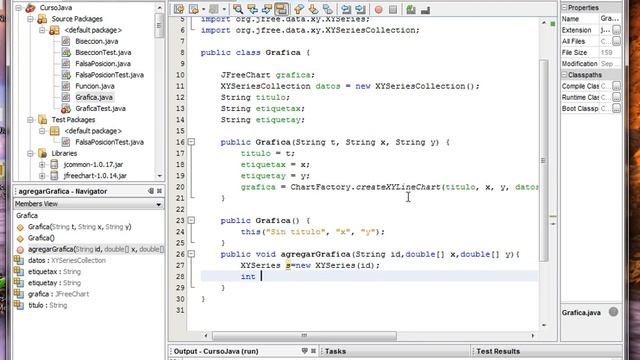
Task: Click the editor vertical scrollbar thumb
Action: (x=544, y=160)
